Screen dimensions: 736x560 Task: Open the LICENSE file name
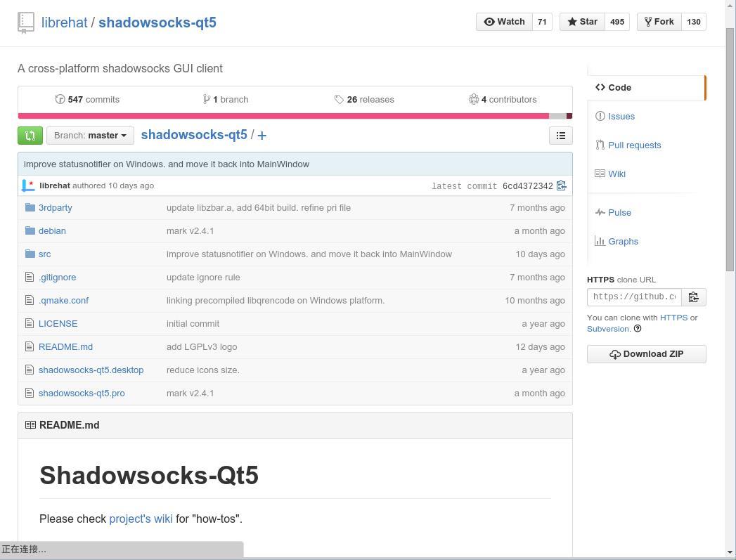tap(58, 324)
